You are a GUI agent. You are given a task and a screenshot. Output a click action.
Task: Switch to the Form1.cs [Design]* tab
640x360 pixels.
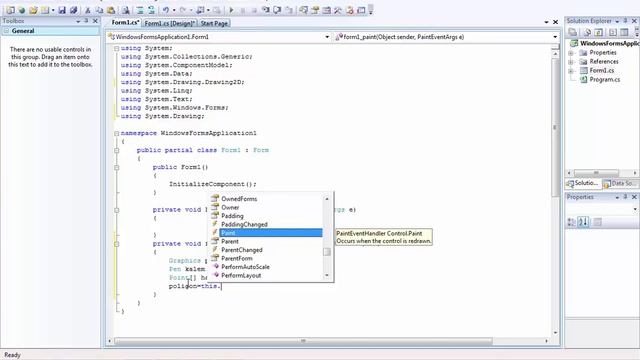point(170,23)
